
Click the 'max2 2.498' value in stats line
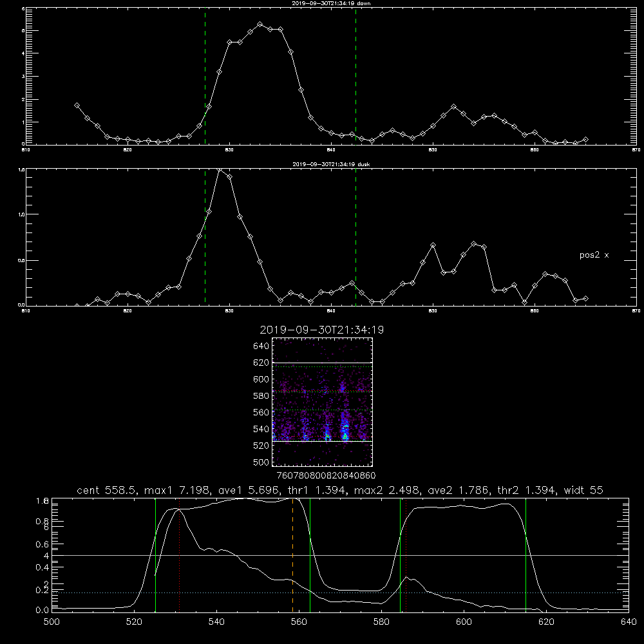pos(386,490)
